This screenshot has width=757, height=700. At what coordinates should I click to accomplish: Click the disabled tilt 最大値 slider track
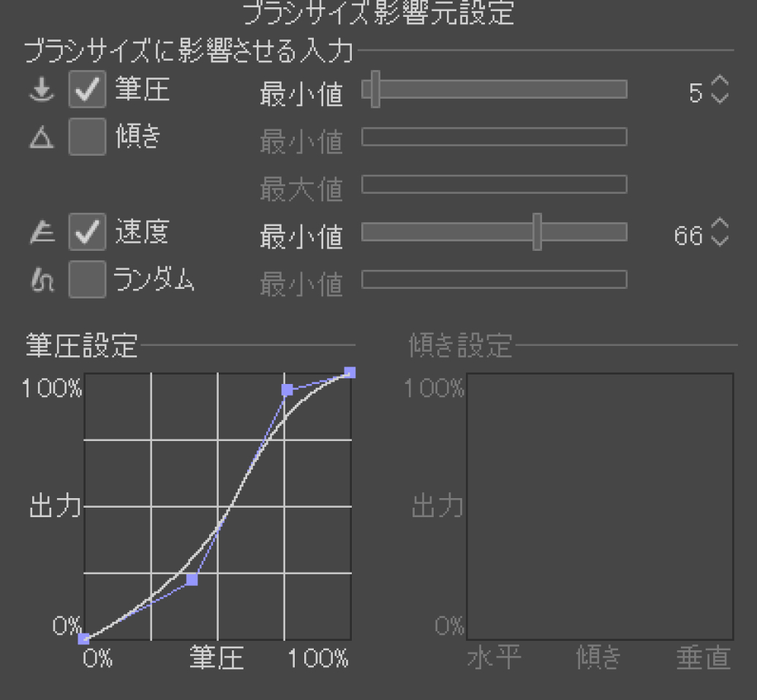(x=494, y=184)
